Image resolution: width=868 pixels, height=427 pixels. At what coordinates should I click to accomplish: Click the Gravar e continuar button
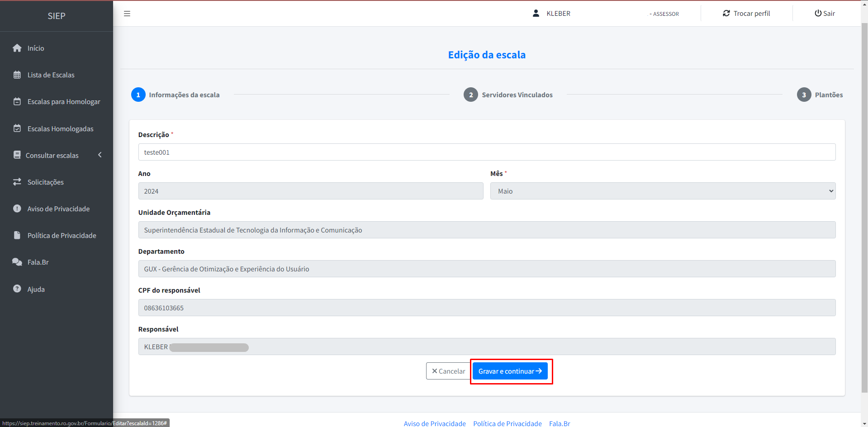(x=510, y=371)
